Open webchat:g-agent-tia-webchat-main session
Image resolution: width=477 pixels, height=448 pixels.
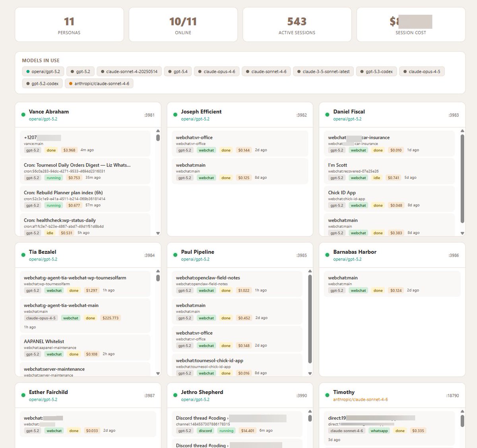[x=85, y=316]
